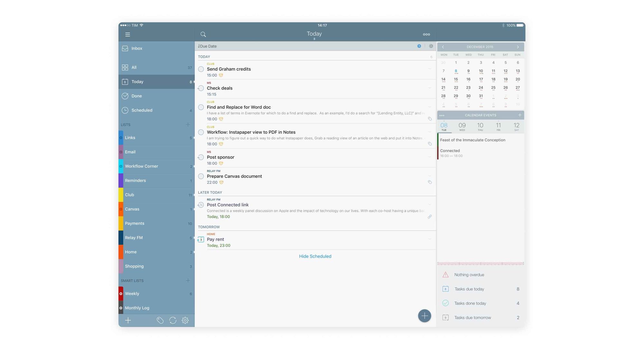This screenshot has height=350, width=644.
Task: Click the add new list icon in Lists section
Action: pyautogui.click(x=188, y=124)
